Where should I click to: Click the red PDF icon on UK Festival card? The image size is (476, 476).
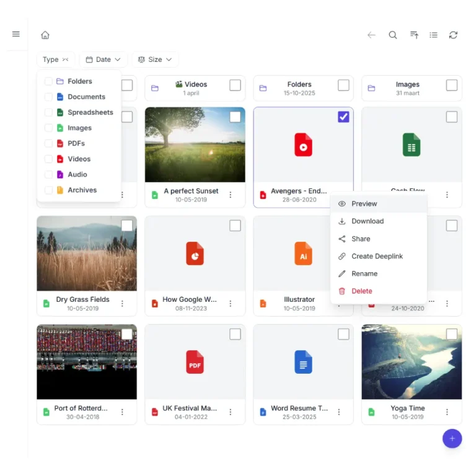click(195, 362)
